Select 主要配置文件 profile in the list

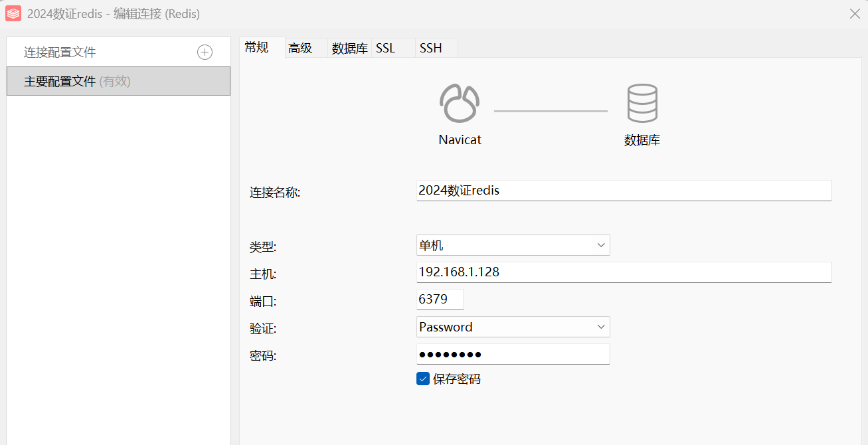point(118,81)
